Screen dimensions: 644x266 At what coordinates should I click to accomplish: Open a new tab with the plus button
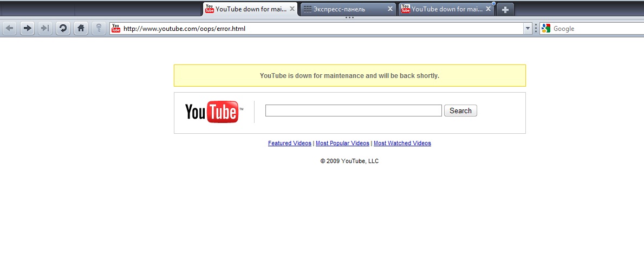coord(505,9)
